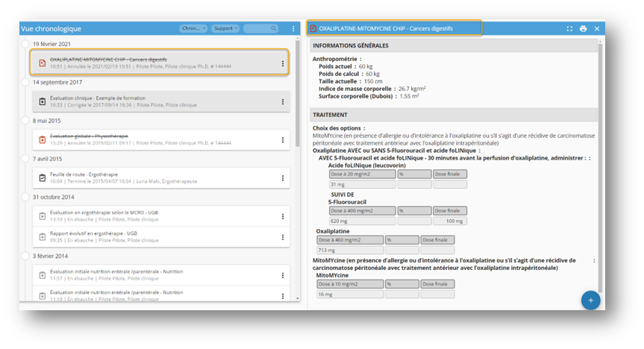
Task: Open options menu for OXALIPLATINE-MITOMYCINE CHIP entry
Action: click(x=282, y=63)
